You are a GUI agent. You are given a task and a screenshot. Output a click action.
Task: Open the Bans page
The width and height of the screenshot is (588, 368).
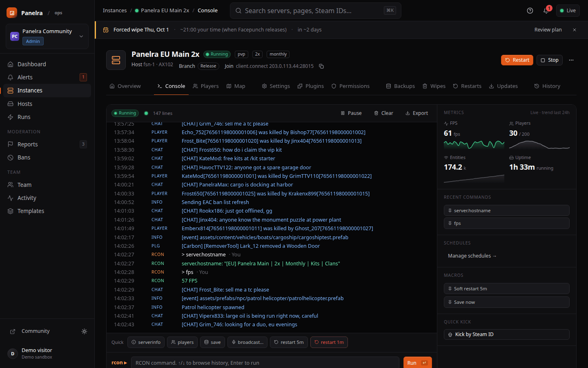coord(47,157)
